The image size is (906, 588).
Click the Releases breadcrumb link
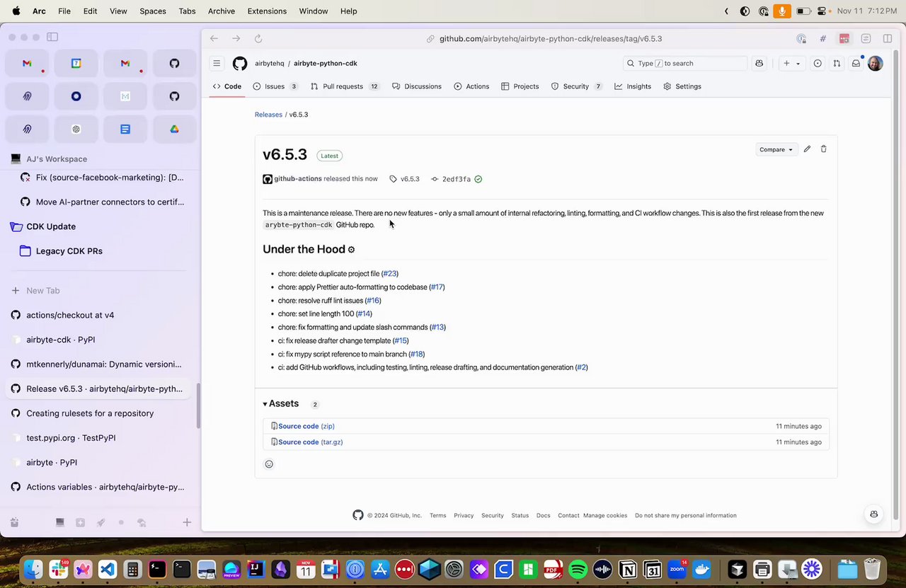(268, 115)
